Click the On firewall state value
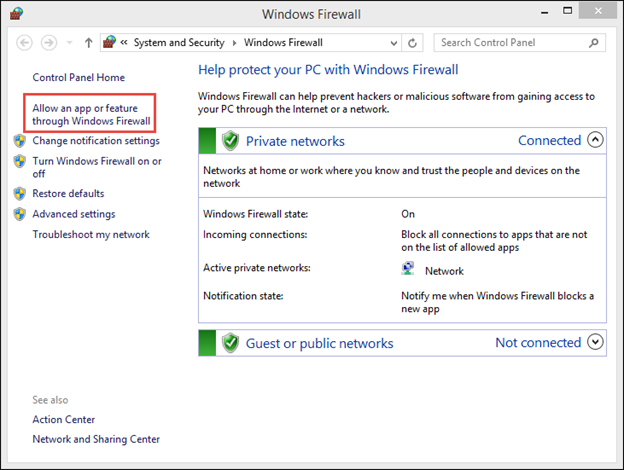Image resolution: width=624 pixels, height=470 pixels. (408, 214)
